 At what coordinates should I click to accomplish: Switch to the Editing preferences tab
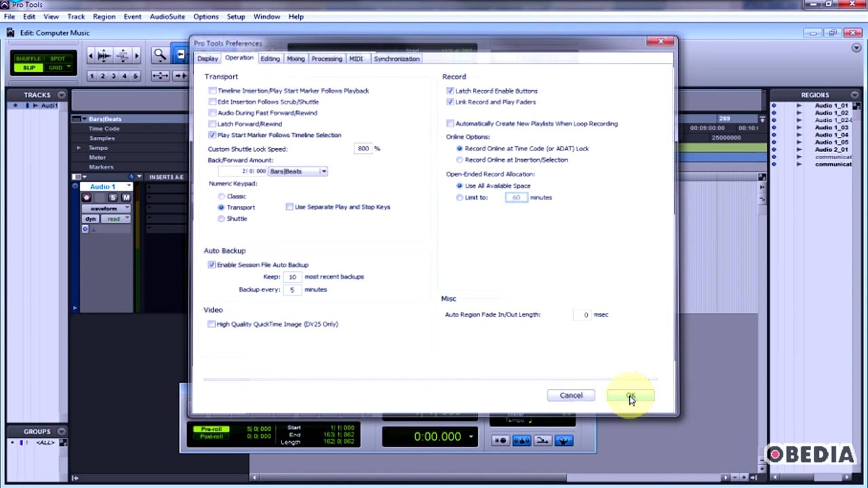coord(270,59)
